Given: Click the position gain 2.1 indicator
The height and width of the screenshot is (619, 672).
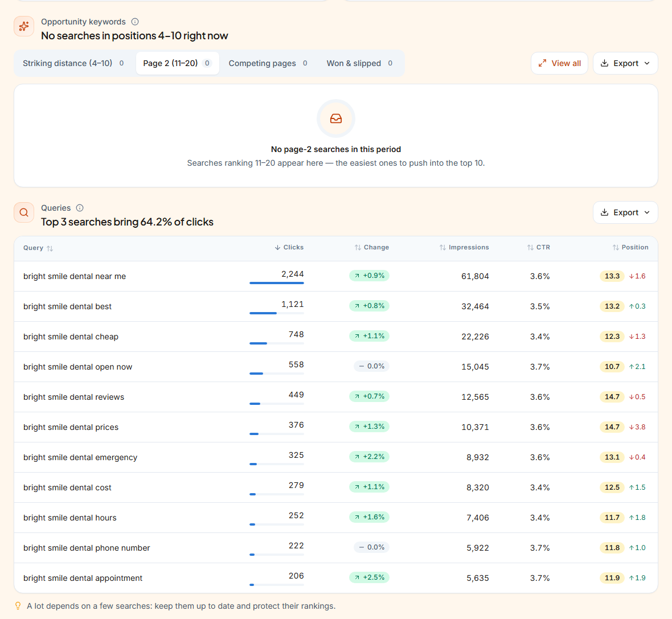Looking at the screenshot, I should [637, 367].
